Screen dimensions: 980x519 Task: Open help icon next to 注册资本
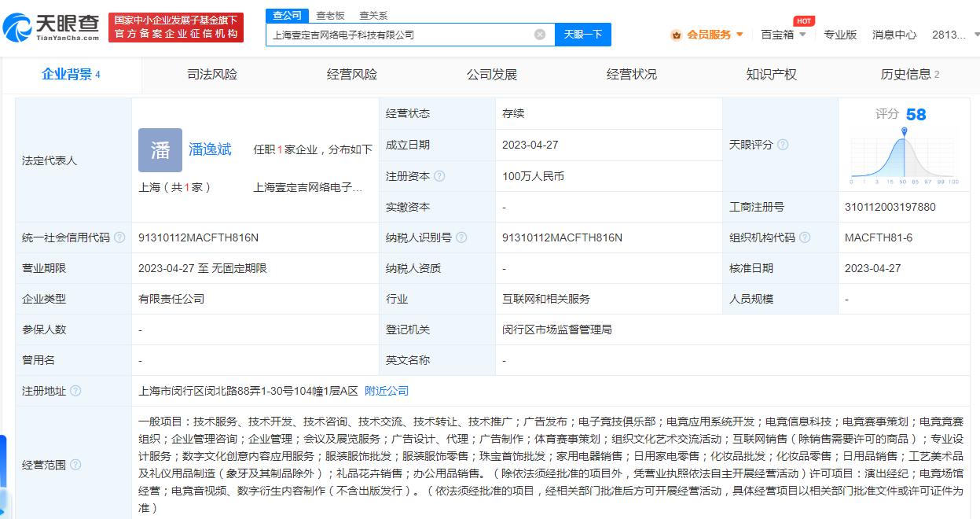point(439,176)
